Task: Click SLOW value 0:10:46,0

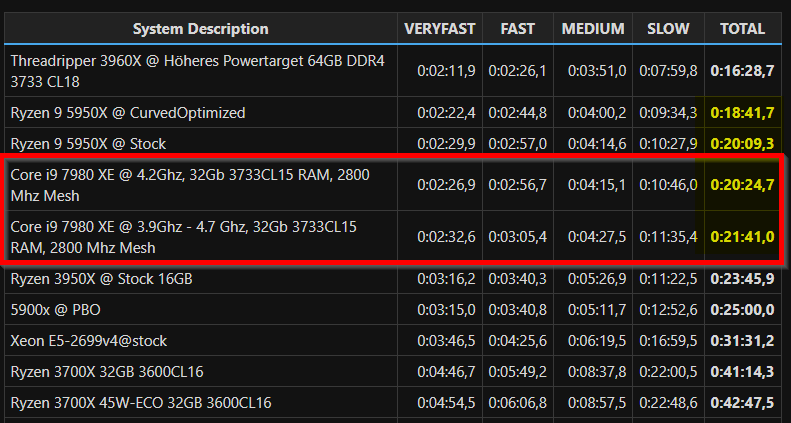Action: click(668, 185)
